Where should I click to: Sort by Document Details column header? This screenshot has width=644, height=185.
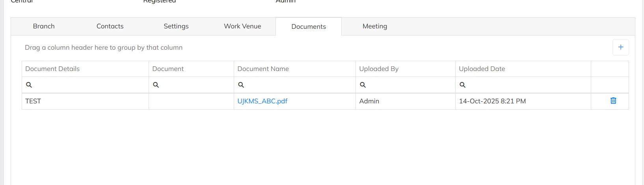pos(52,69)
